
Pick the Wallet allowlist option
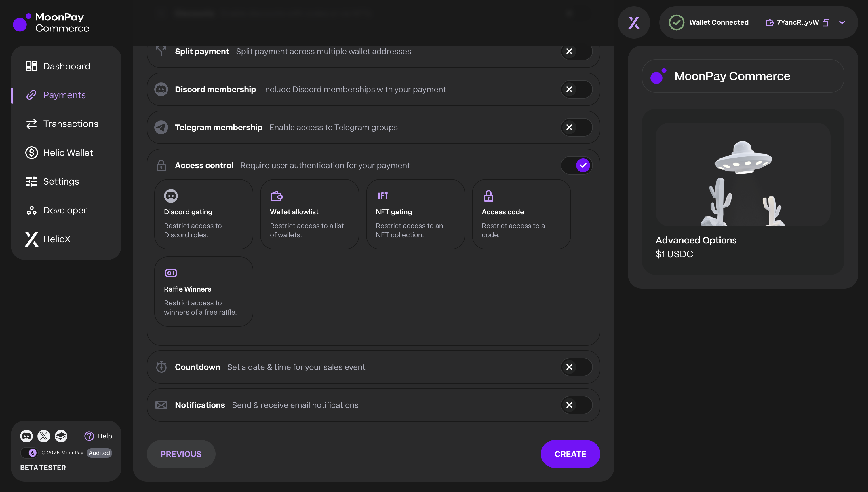[x=309, y=214]
